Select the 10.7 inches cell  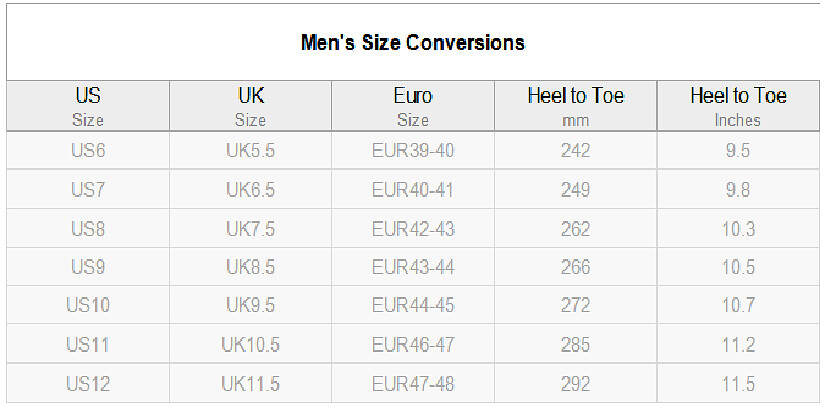[x=738, y=306]
